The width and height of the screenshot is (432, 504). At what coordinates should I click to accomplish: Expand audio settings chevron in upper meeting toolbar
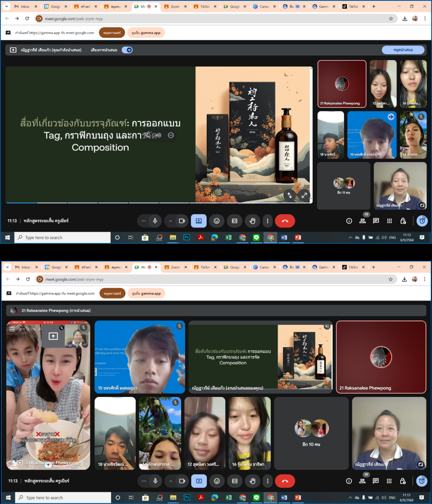point(170,221)
